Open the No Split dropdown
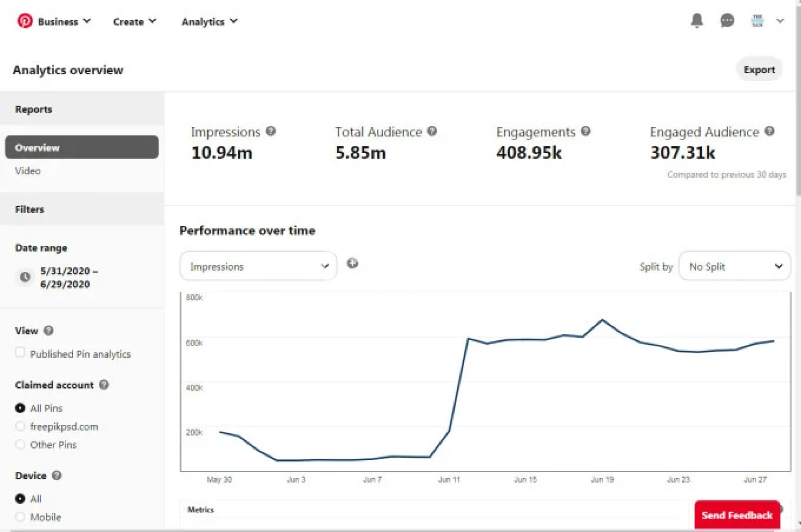Screen dimensions: 801x532 pyautogui.click(x=734, y=266)
